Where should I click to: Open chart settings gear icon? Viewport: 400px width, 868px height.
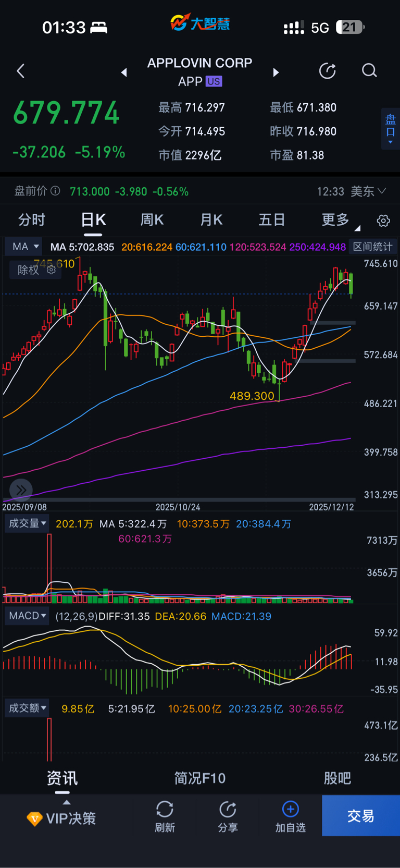tap(383, 221)
